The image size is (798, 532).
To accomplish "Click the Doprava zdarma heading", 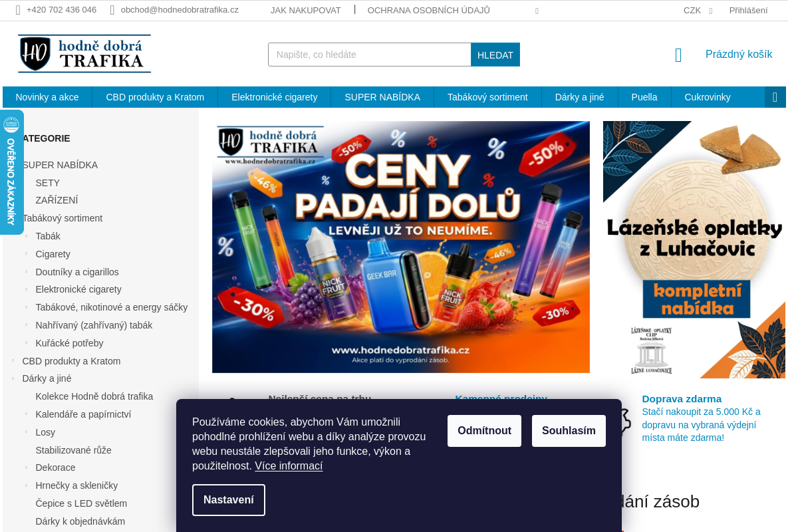I will 682,399.
